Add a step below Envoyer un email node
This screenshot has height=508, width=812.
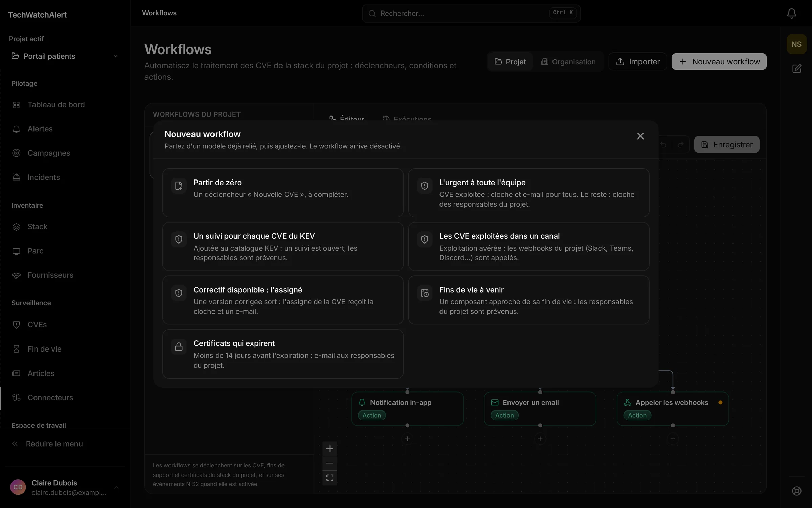tap(540, 439)
